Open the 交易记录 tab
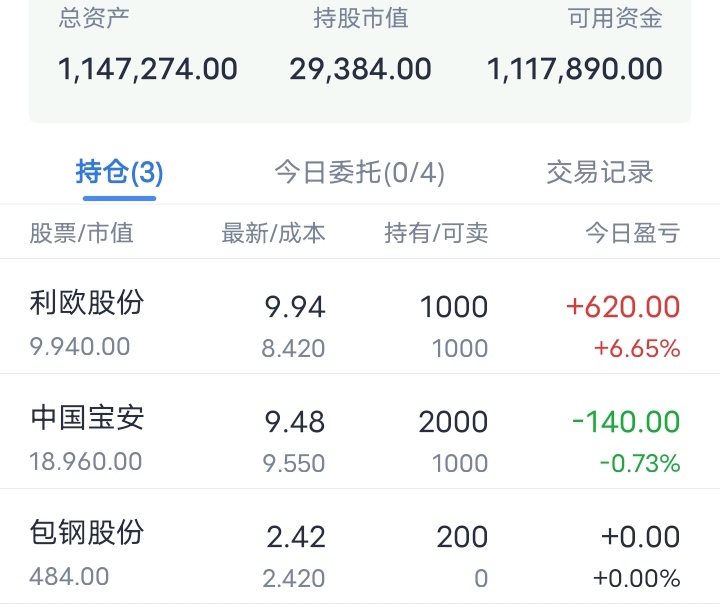This screenshot has height=608, width=720. (600, 172)
